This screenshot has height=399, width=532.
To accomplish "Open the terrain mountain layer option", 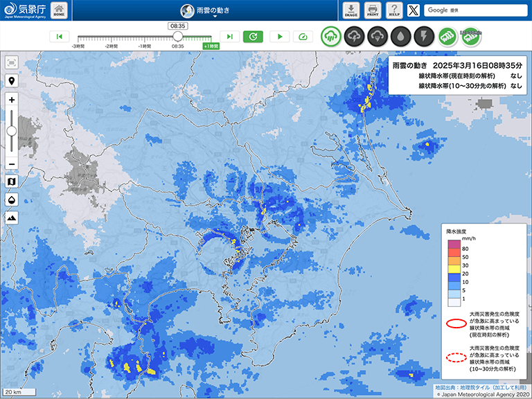I will pos(12,218).
